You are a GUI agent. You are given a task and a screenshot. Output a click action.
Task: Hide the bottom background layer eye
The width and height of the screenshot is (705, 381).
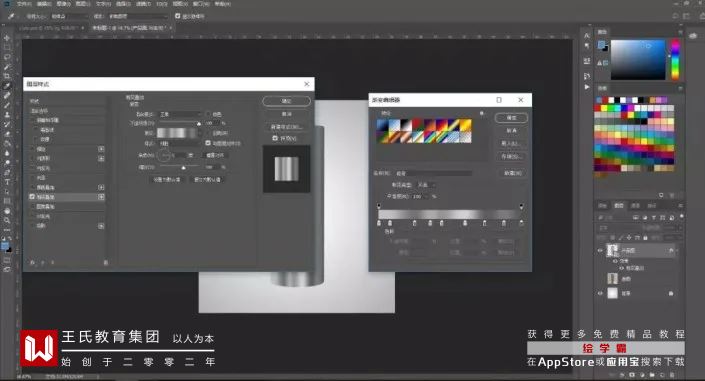coord(600,293)
